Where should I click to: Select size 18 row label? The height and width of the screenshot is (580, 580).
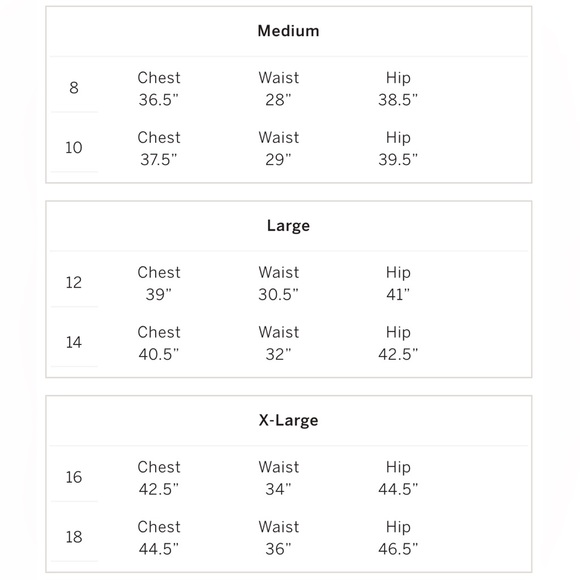[x=74, y=537]
